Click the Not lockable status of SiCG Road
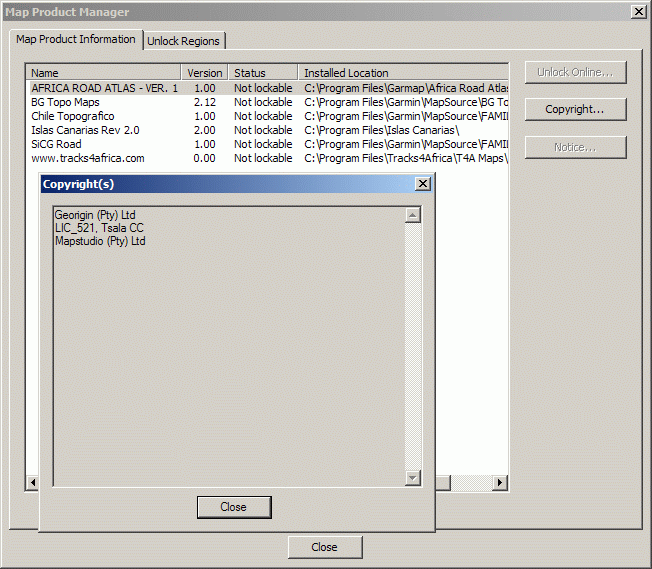 point(263,144)
